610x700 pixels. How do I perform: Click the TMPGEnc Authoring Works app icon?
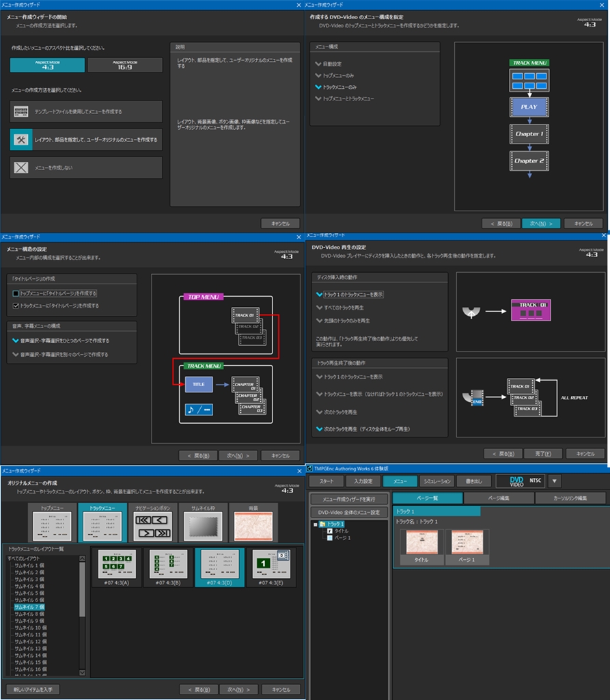coord(309,469)
